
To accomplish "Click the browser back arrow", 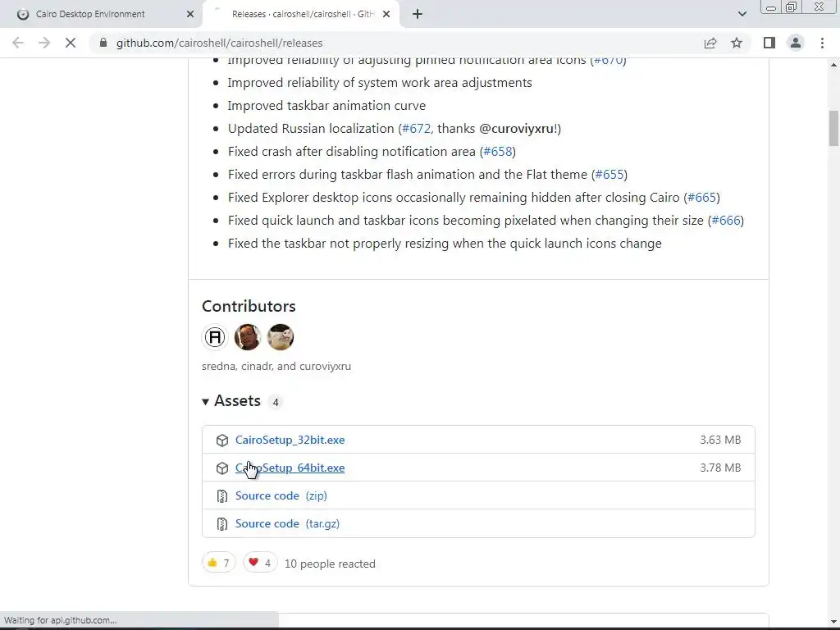I will point(18,43).
